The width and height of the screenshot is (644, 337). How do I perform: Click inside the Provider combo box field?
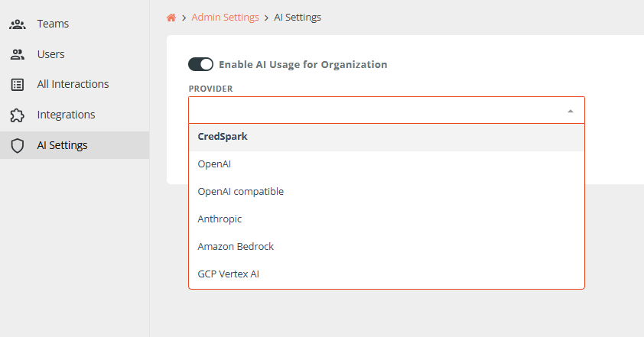click(x=386, y=110)
